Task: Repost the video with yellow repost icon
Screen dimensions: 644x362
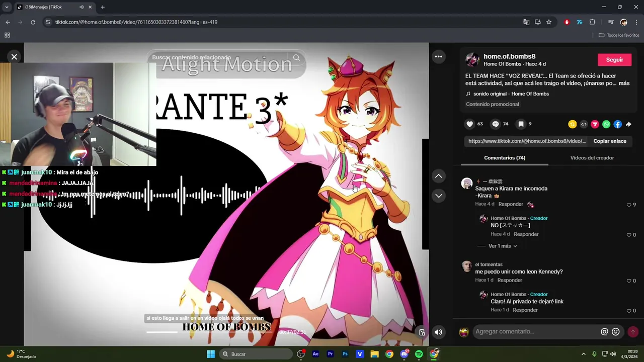Action: click(x=572, y=124)
